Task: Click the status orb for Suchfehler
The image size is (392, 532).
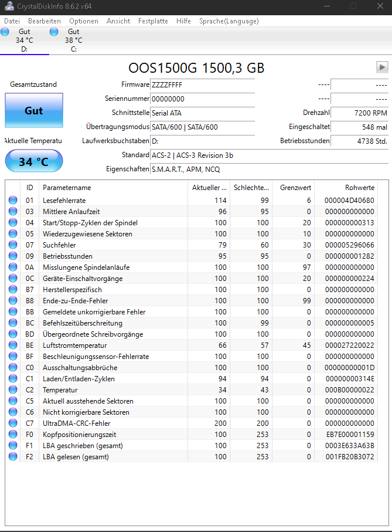Action: [13, 245]
